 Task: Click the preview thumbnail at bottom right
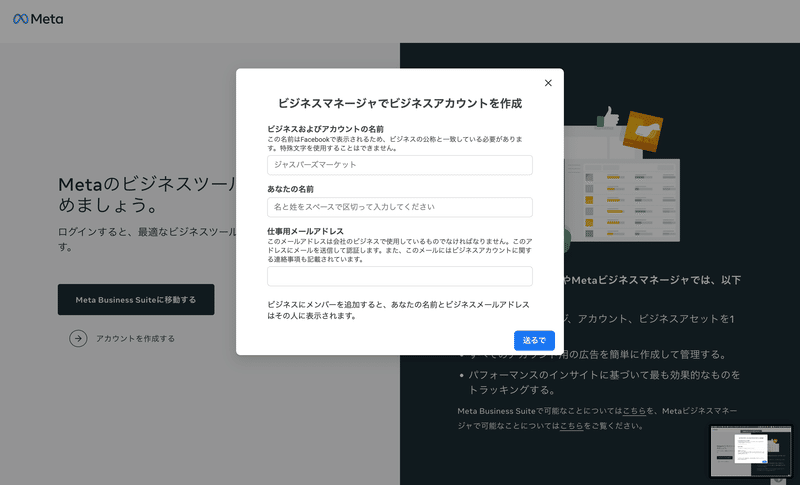751,451
